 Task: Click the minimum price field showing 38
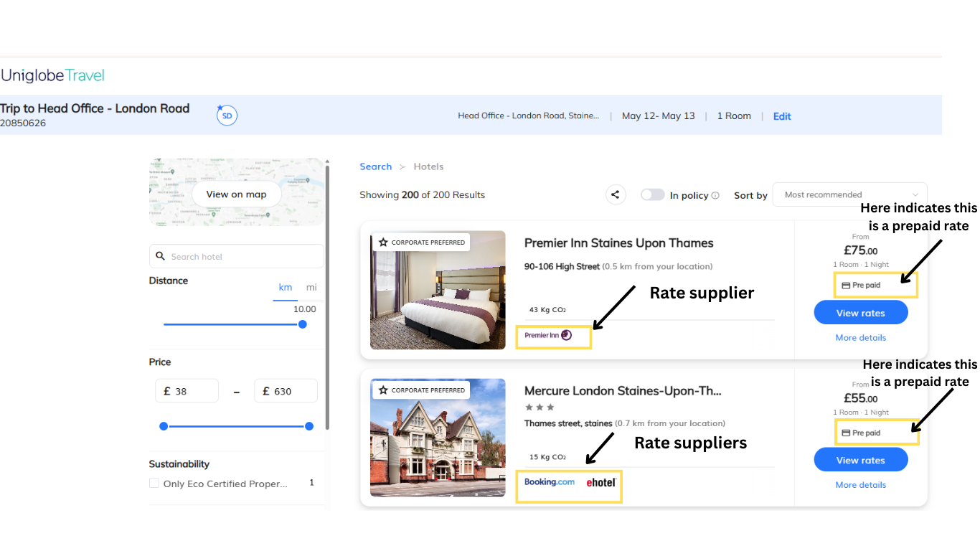coord(187,391)
